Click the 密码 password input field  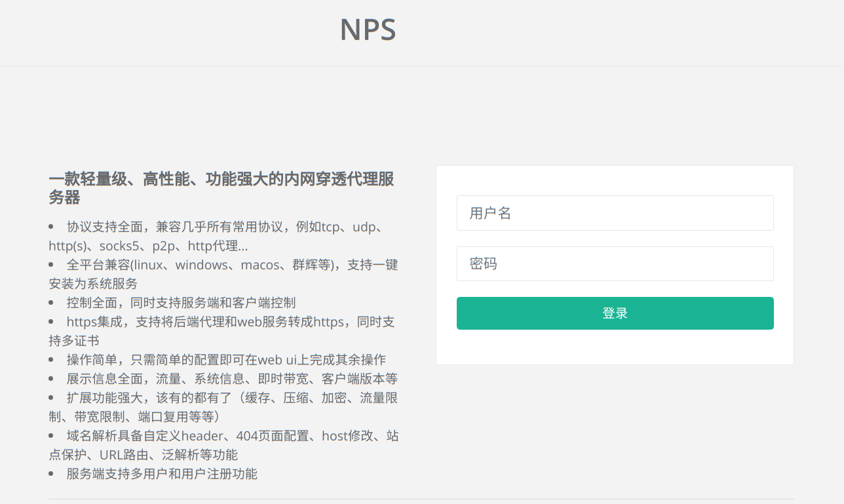pos(615,263)
